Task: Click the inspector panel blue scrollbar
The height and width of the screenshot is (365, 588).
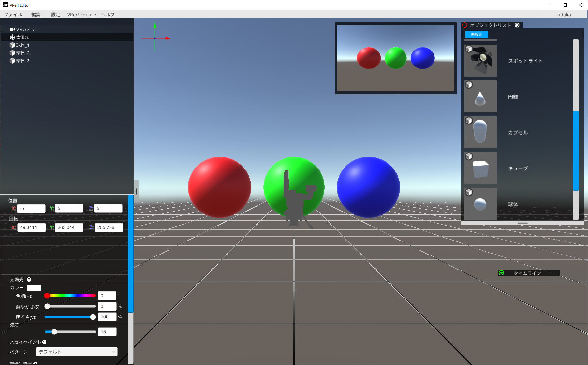Action: pyautogui.click(x=131, y=254)
